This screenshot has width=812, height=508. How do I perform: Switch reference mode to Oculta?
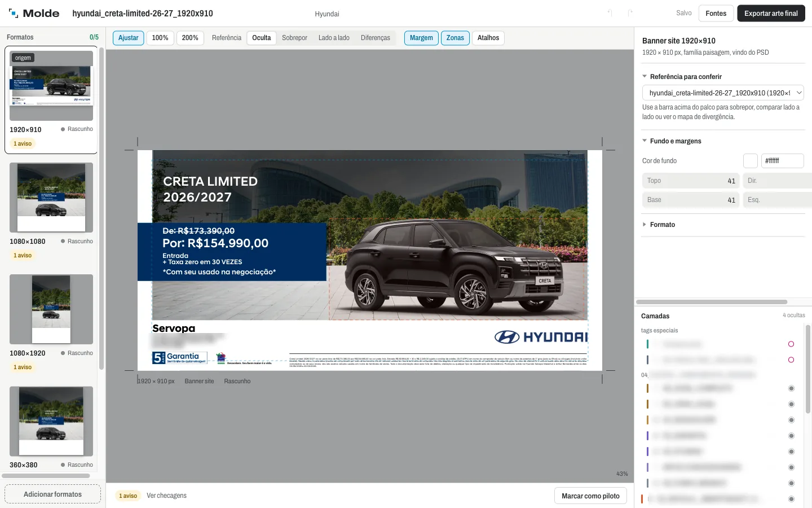(x=262, y=38)
